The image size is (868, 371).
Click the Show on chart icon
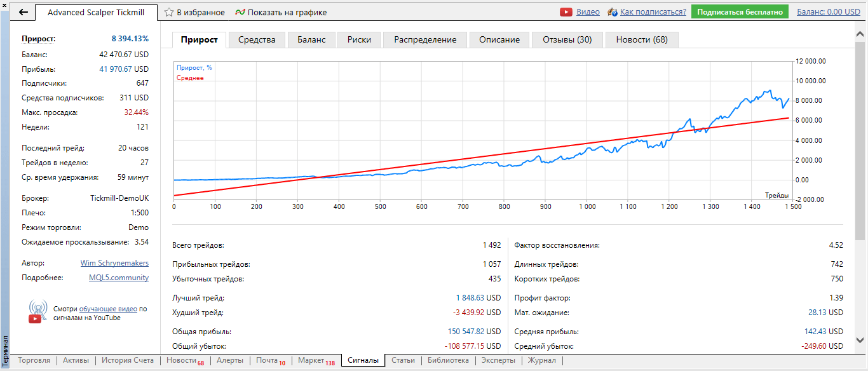(240, 12)
